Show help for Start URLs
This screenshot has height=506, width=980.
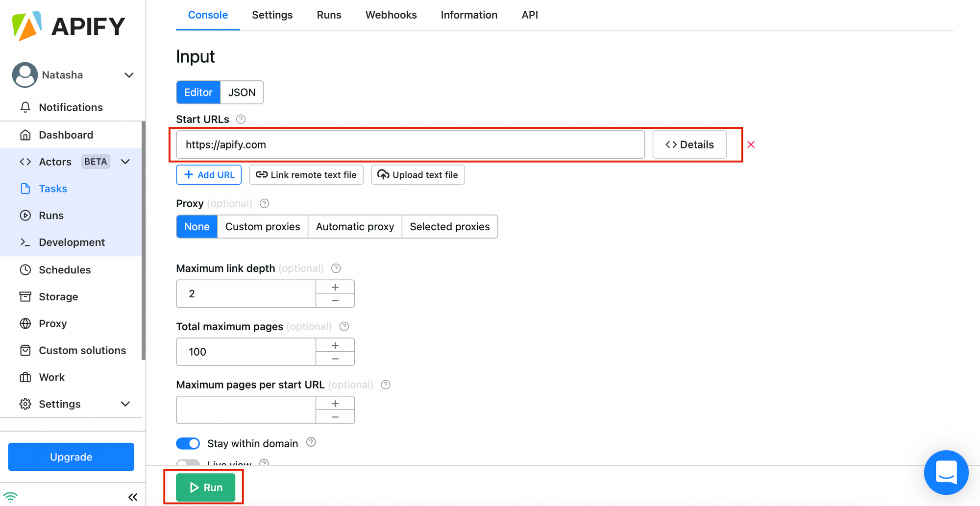point(241,119)
